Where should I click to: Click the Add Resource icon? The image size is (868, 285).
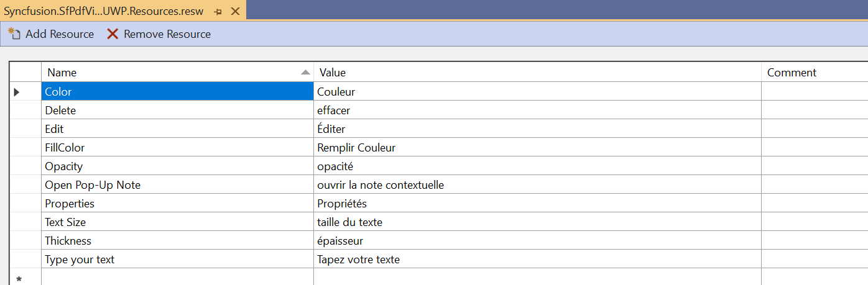tap(14, 34)
